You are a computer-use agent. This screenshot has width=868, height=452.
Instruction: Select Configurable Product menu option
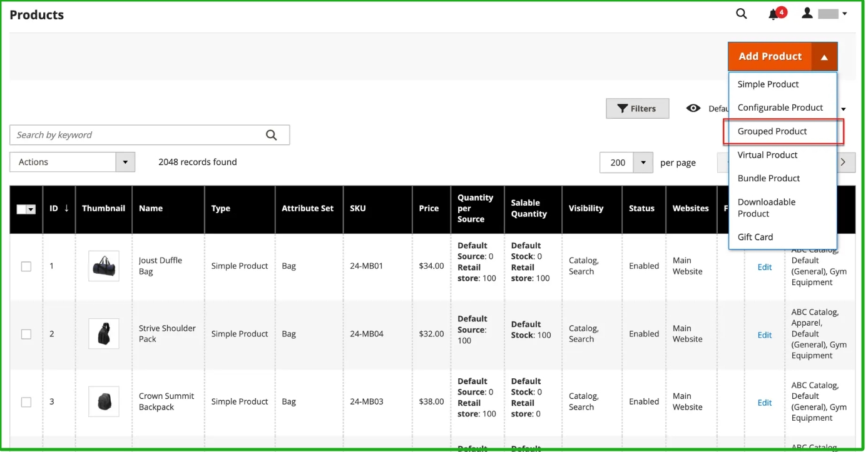pos(780,108)
